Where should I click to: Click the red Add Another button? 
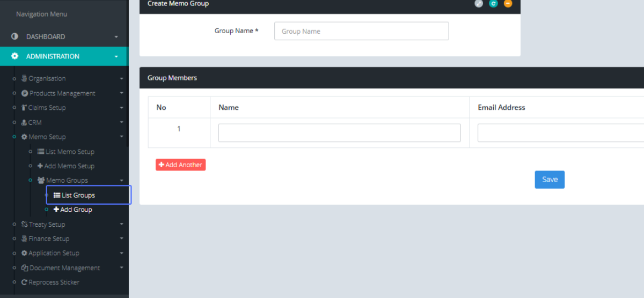tap(180, 165)
